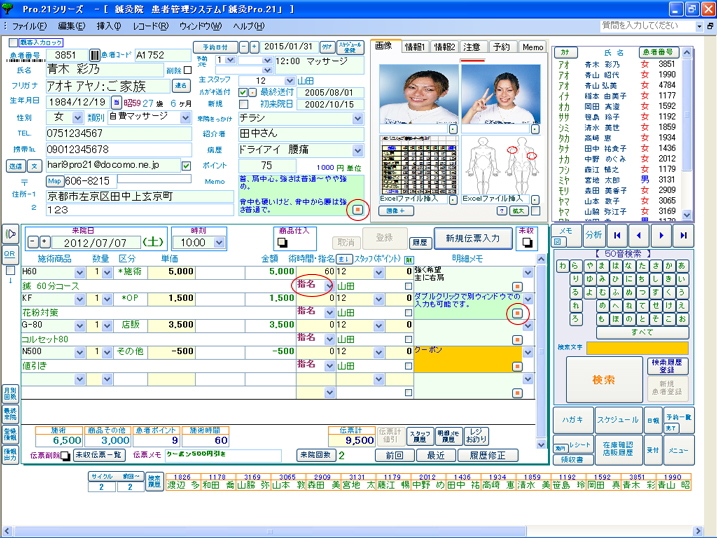
Task: Expand the 来院きっかけ dropdown showing チラシ
Action: (x=358, y=119)
